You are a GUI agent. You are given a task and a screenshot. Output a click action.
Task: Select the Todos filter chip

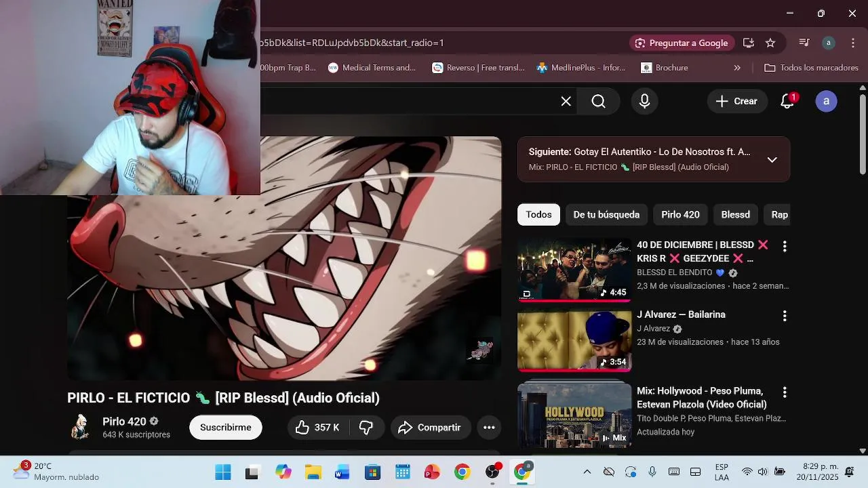[538, 214]
